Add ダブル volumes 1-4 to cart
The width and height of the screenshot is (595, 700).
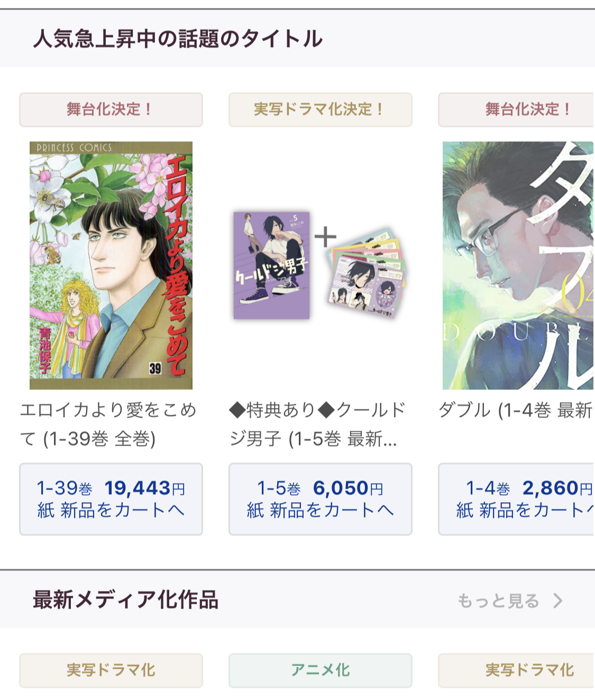(517, 499)
